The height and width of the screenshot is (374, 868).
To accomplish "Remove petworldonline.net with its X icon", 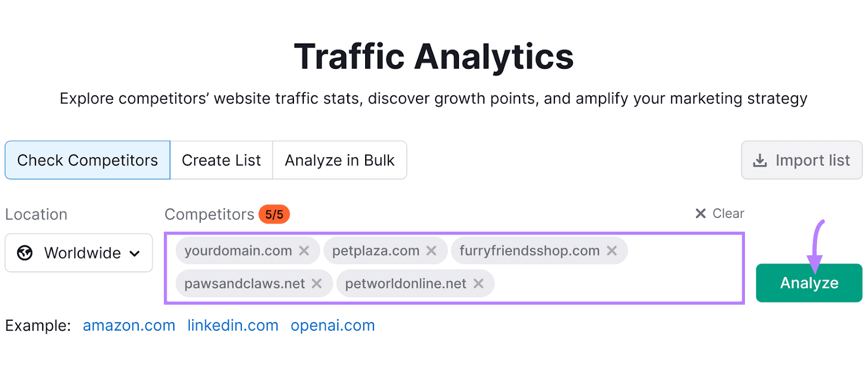I will (478, 283).
